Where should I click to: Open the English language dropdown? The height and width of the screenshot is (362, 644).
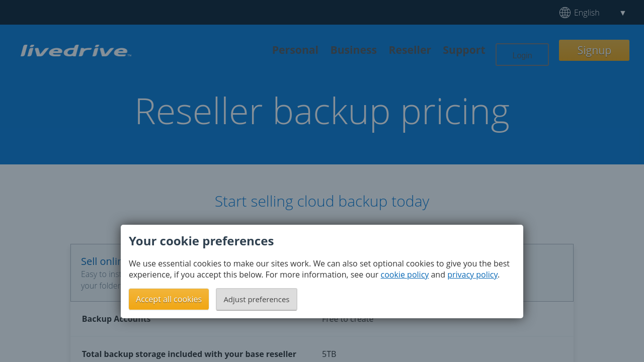point(587,13)
